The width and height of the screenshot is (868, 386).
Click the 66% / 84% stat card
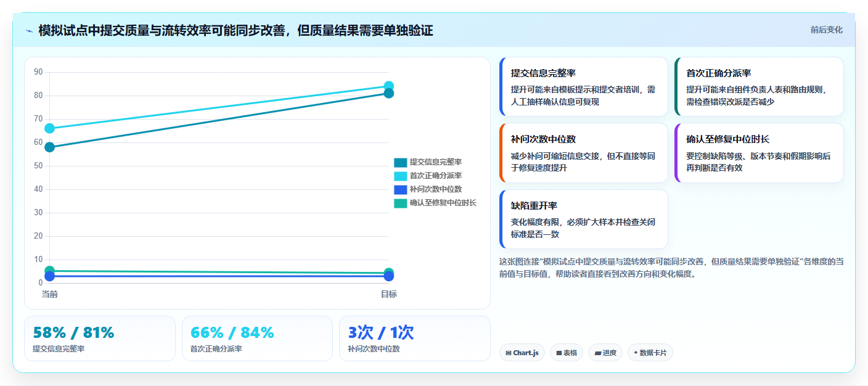pyautogui.click(x=257, y=339)
